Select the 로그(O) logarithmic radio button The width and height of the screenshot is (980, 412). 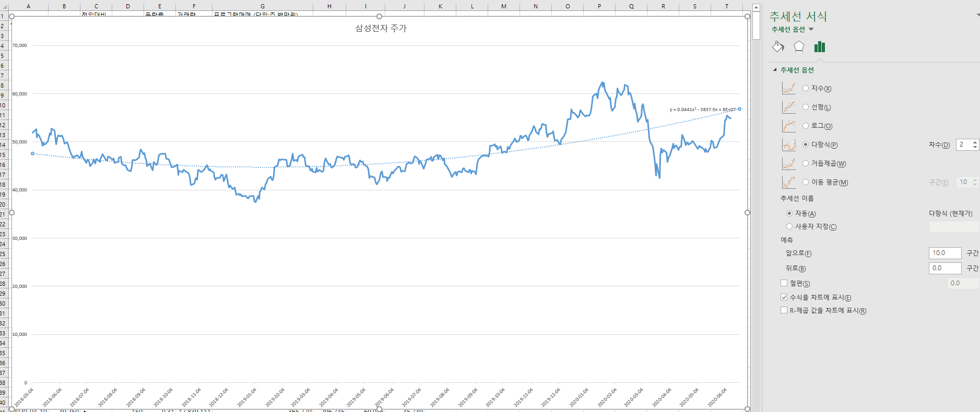(x=806, y=126)
